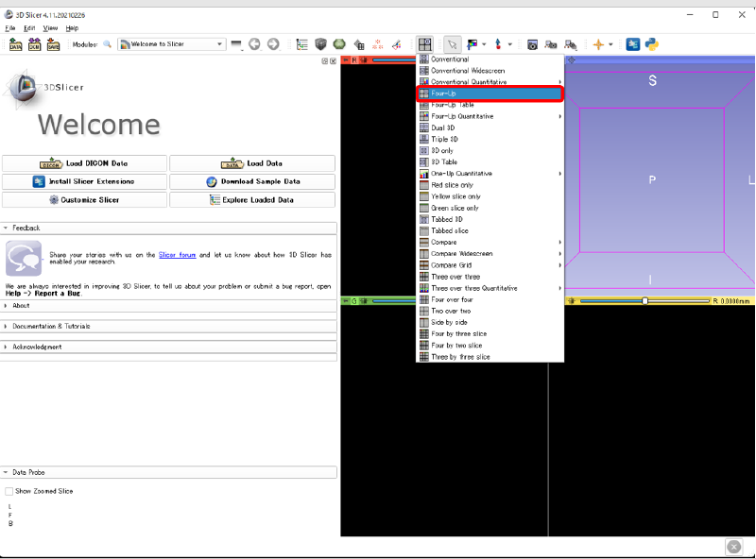Go to previous module with back arrow

[x=254, y=44]
